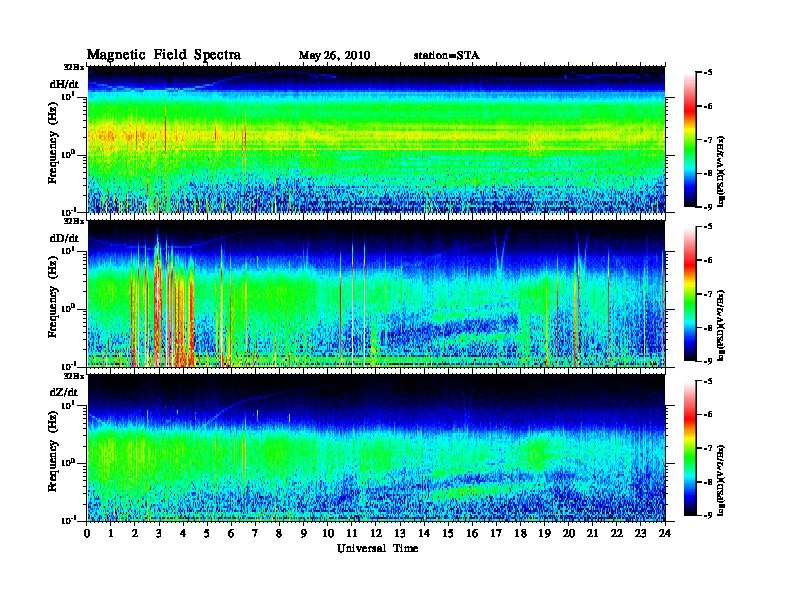Click the "32Hz" label above the dD/dt panel
The height and width of the screenshot is (612, 792).
(74, 221)
